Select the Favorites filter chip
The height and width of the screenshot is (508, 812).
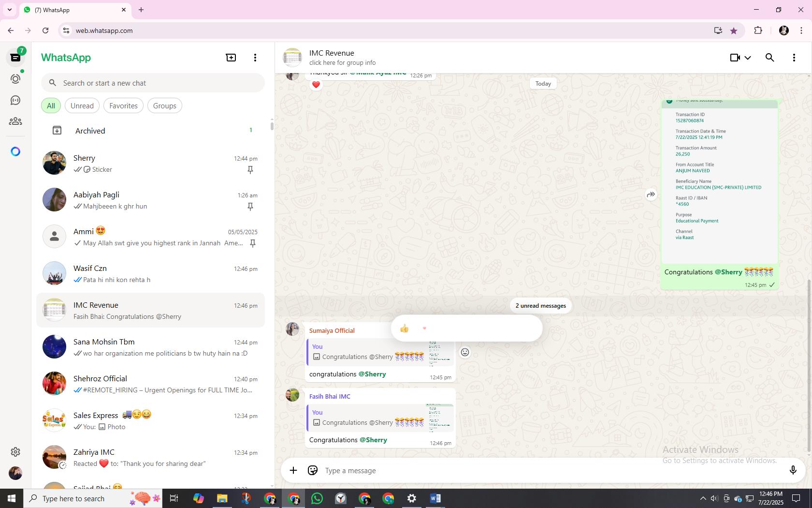tap(123, 106)
